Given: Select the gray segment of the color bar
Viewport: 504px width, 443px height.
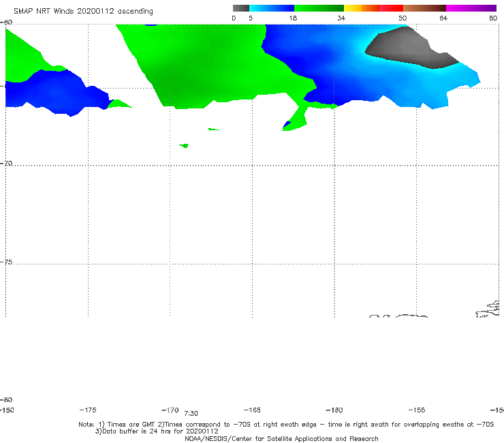Looking at the screenshot, I should pos(241,8).
